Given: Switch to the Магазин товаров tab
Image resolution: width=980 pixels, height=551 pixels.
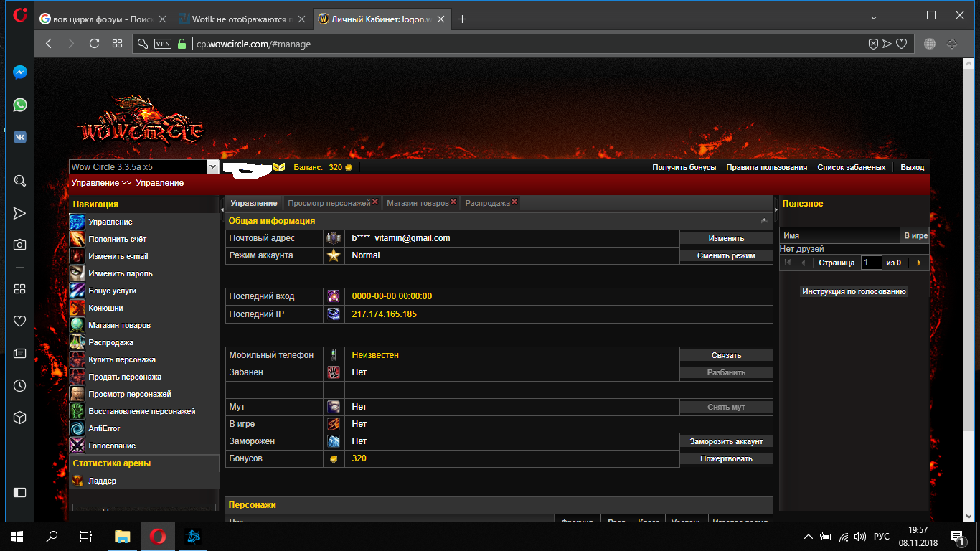Looking at the screenshot, I should tap(418, 203).
